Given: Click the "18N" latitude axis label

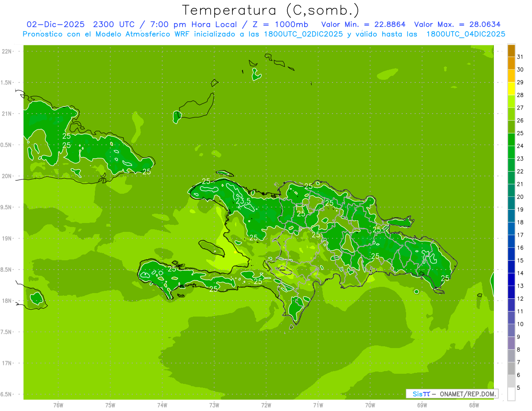Looking at the screenshot, I should 7,301.
